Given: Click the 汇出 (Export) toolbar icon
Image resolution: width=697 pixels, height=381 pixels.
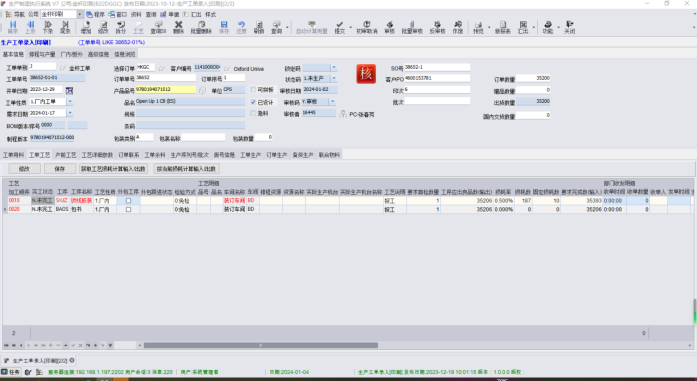Looking at the screenshot, I should (523, 27).
